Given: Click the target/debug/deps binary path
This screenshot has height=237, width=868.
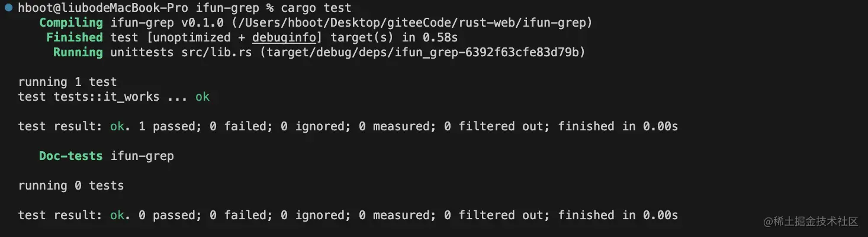Looking at the screenshot, I should click(422, 53).
